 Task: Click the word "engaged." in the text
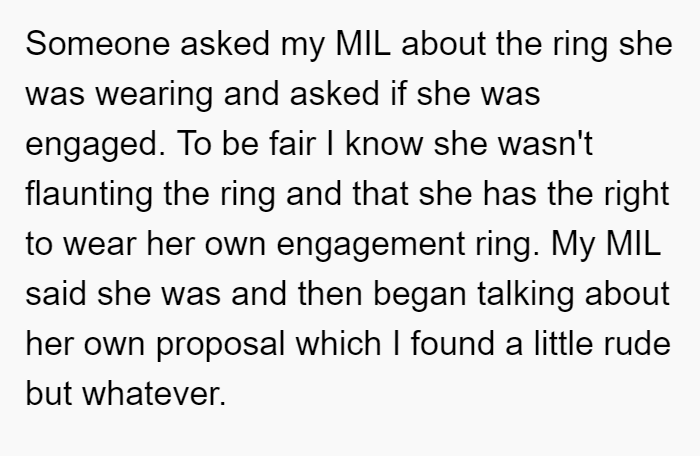[96, 144]
